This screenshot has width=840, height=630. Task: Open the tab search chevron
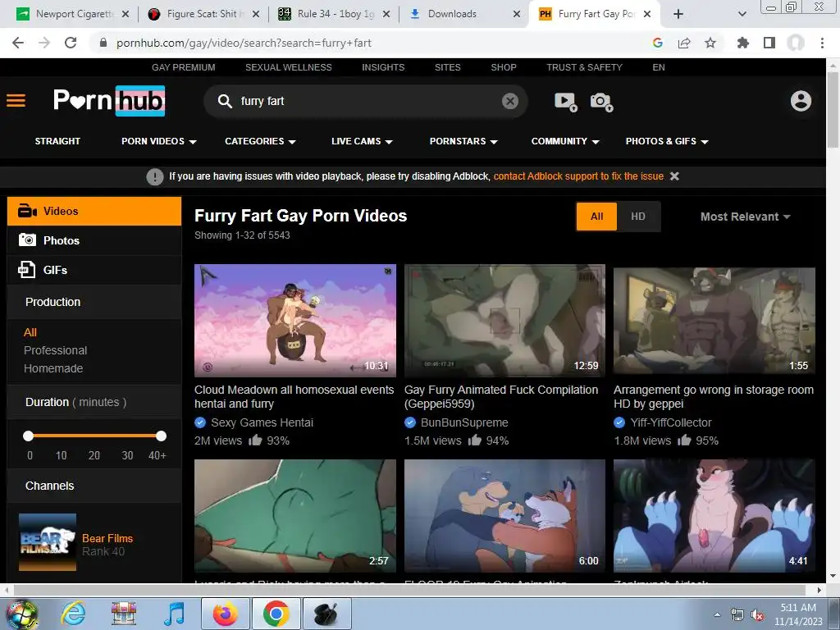click(x=742, y=14)
